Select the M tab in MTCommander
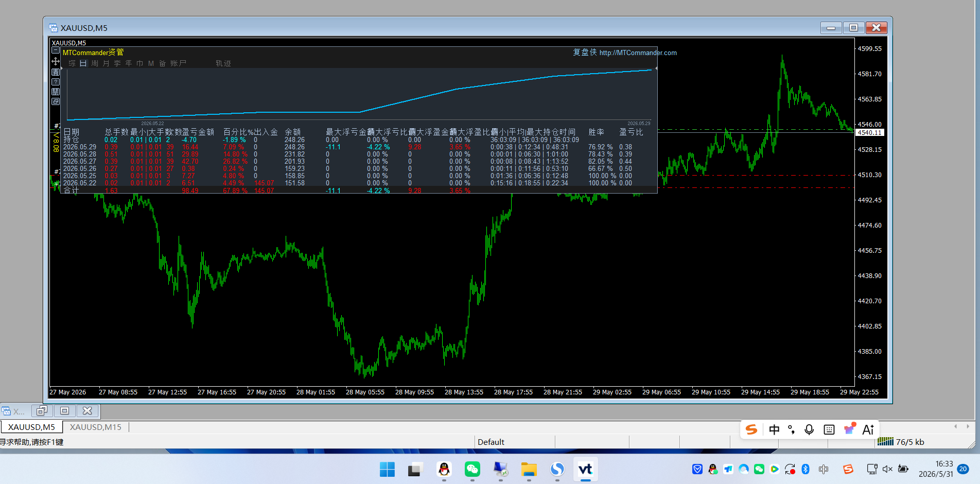Viewport: 980px width, 484px height. (151, 63)
